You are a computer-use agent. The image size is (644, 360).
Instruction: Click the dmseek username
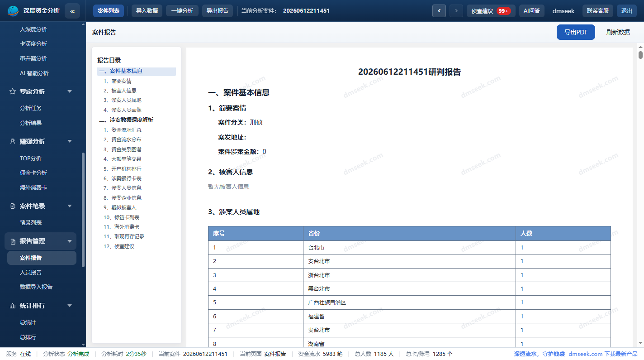click(x=563, y=11)
